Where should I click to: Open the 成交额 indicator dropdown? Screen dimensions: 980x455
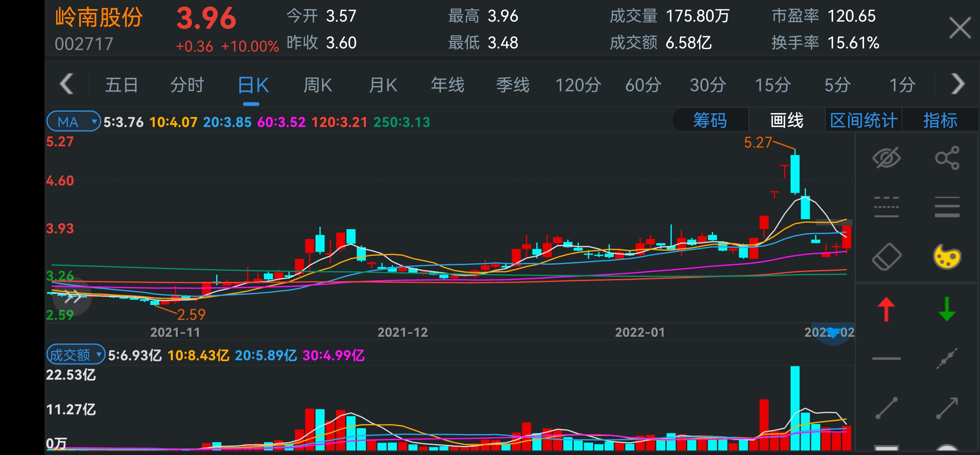coord(76,354)
